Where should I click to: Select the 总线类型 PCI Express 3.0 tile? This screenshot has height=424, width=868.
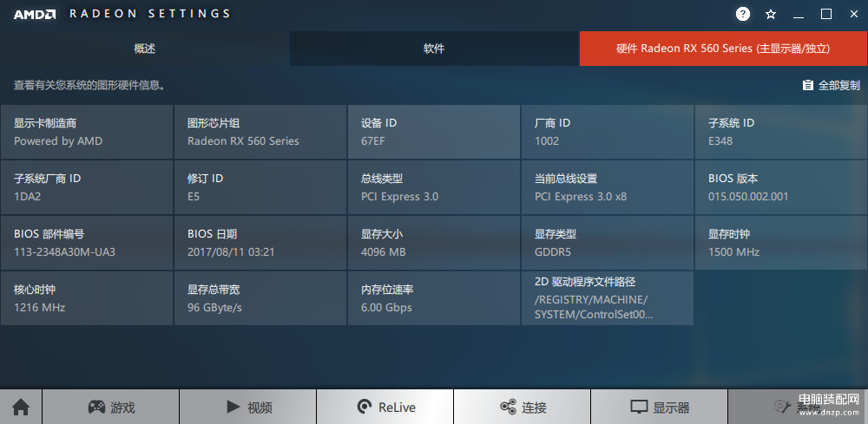[434, 187]
